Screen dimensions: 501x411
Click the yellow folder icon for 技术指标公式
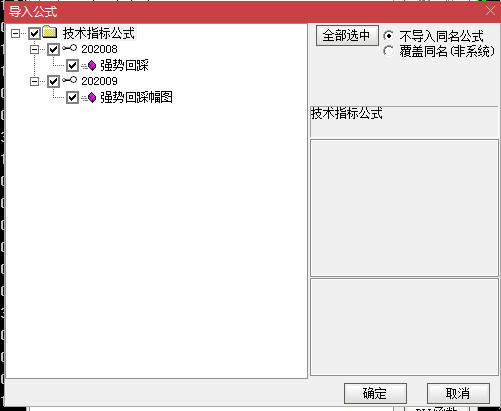50,32
